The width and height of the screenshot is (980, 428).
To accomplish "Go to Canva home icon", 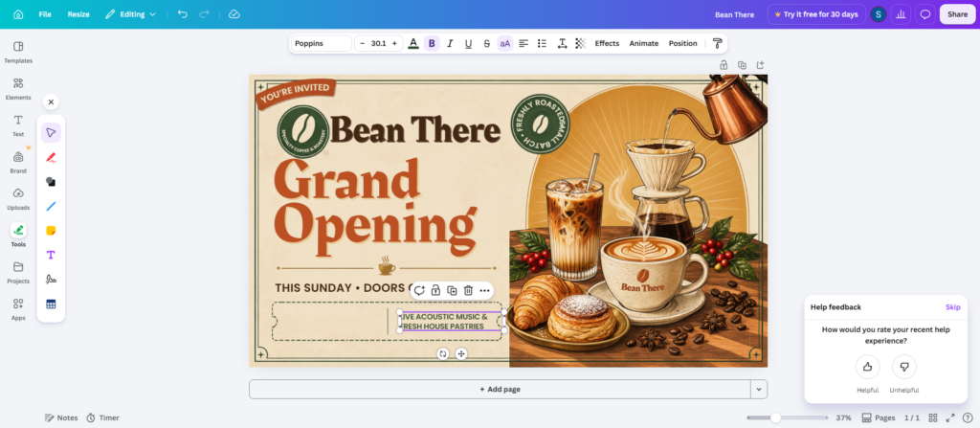I will pyautogui.click(x=18, y=14).
